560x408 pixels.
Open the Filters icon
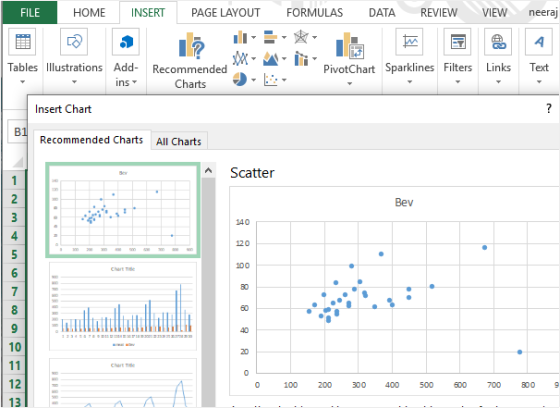(458, 42)
